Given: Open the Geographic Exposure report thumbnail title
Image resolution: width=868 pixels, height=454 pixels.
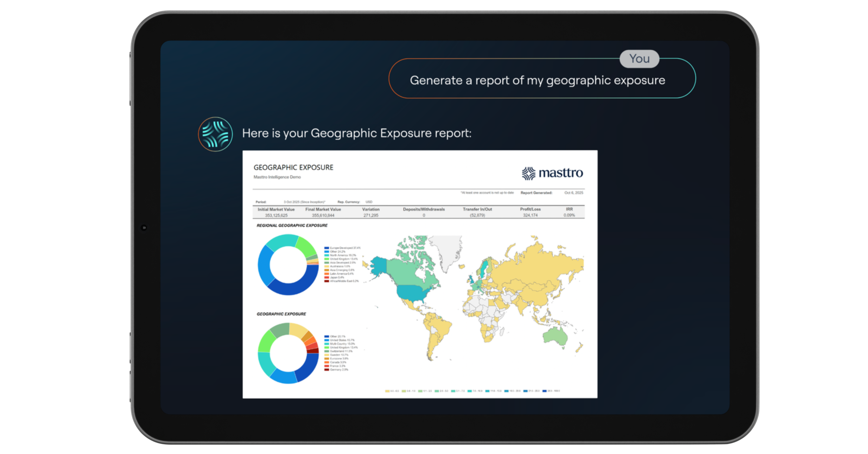Looking at the screenshot, I should (x=293, y=167).
